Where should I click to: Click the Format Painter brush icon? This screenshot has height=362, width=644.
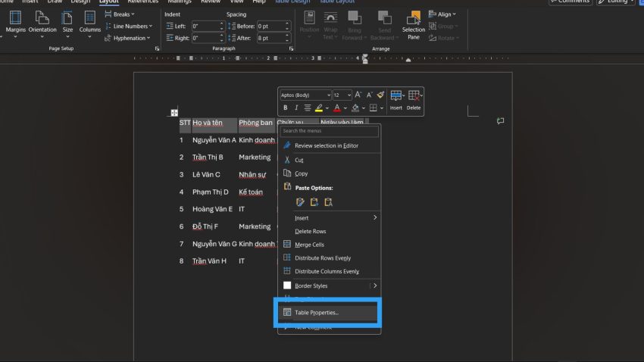(x=381, y=95)
